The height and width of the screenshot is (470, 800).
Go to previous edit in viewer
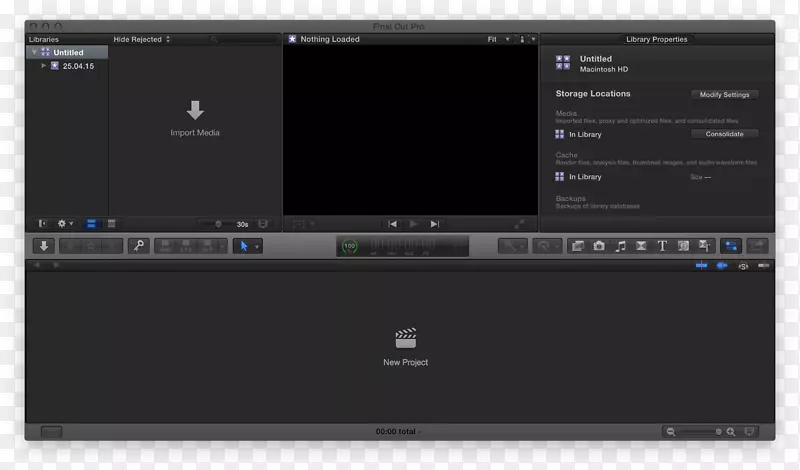pos(392,224)
